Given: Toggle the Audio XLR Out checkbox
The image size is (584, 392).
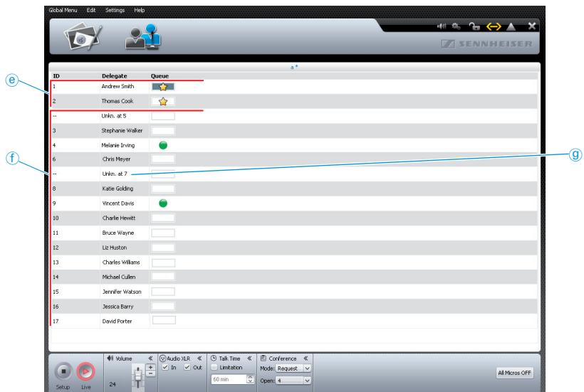Looking at the screenshot, I should 187,367.
